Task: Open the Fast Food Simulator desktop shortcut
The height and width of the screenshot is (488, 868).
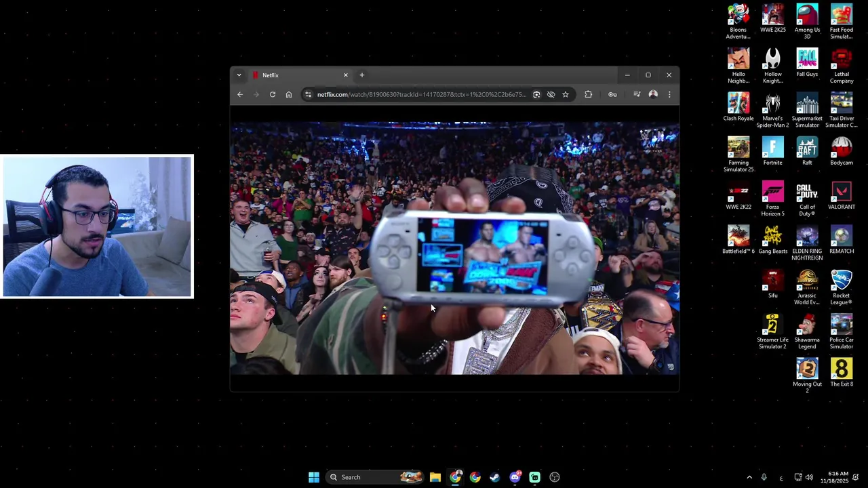Action: tap(842, 22)
